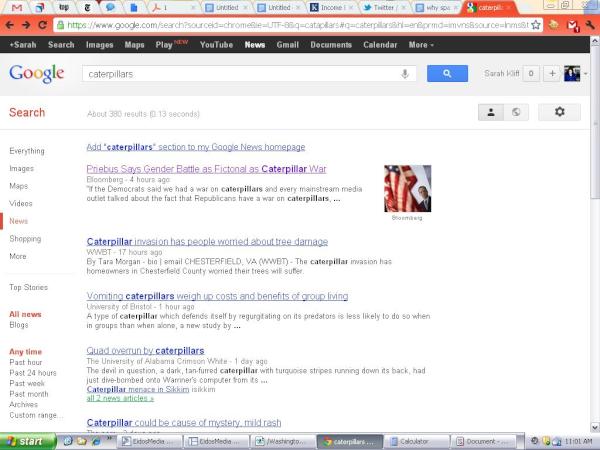Reload the page with refresh icon
This screenshot has width=600, height=450.
(x=42, y=25)
